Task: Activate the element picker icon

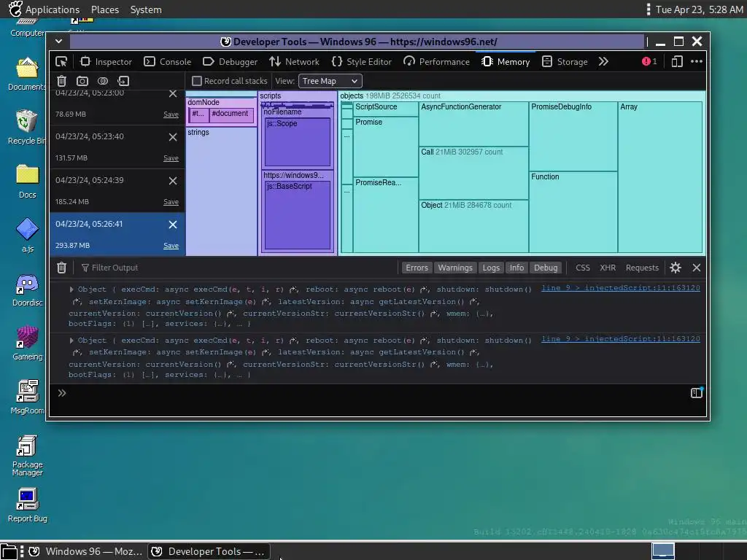Action: (61, 61)
